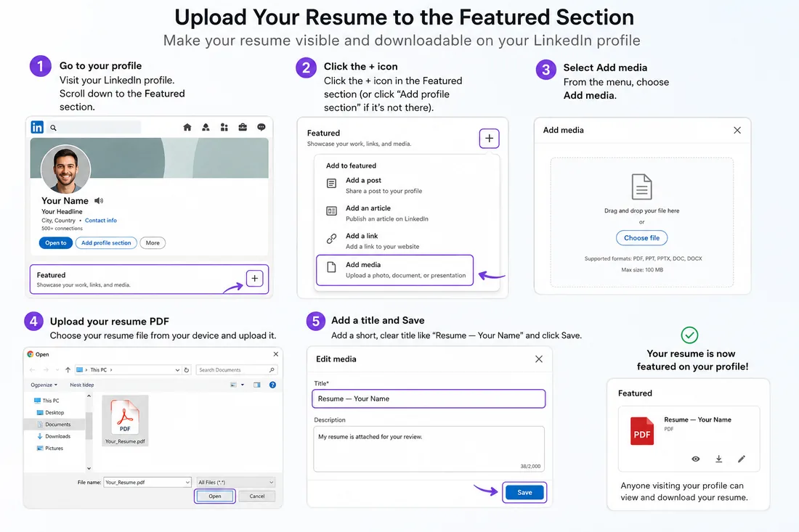Click the profile photo on the LinkedIn profile
The image size is (799, 532).
click(x=65, y=168)
